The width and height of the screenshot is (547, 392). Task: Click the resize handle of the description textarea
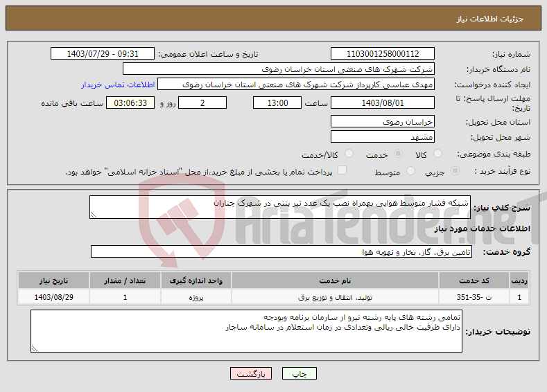[x=93, y=215]
